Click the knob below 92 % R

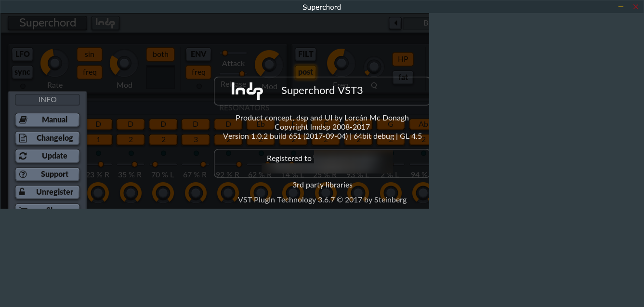[x=228, y=193]
